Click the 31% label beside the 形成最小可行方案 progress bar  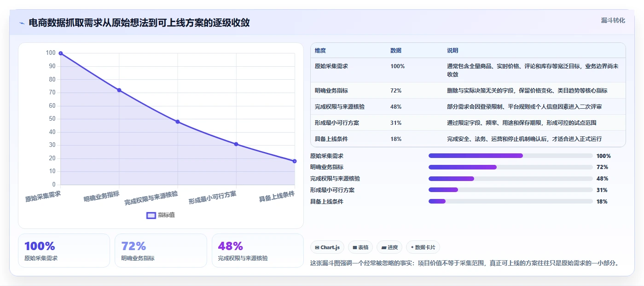coord(602,190)
